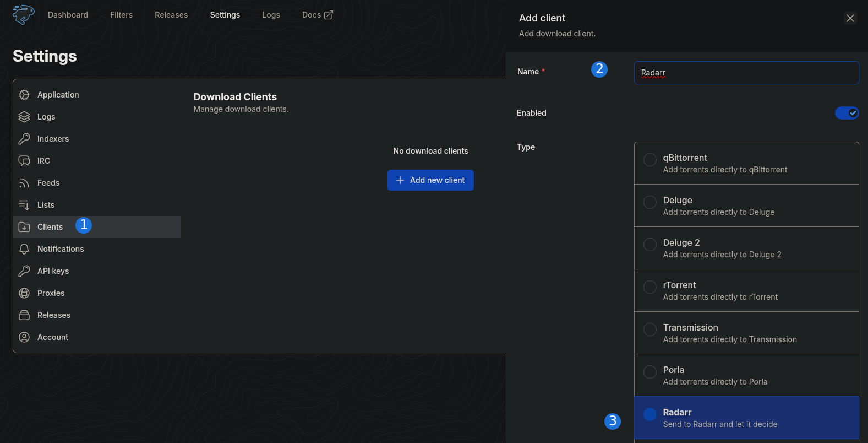Open the Dashboard nav item
868x443 pixels.
pyautogui.click(x=68, y=15)
